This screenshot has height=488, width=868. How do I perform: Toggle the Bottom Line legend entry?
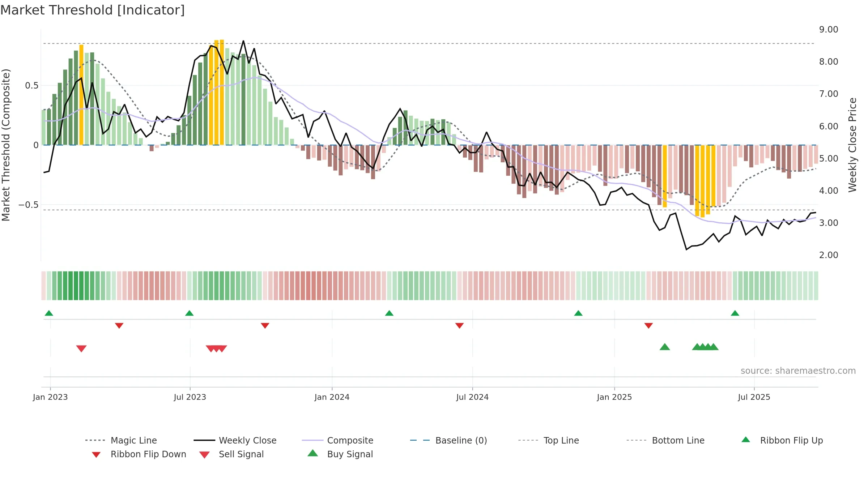click(x=665, y=440)
